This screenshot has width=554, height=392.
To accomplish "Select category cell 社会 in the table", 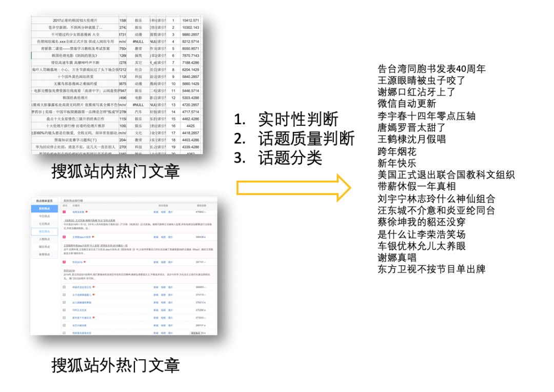I will [138, 70].
